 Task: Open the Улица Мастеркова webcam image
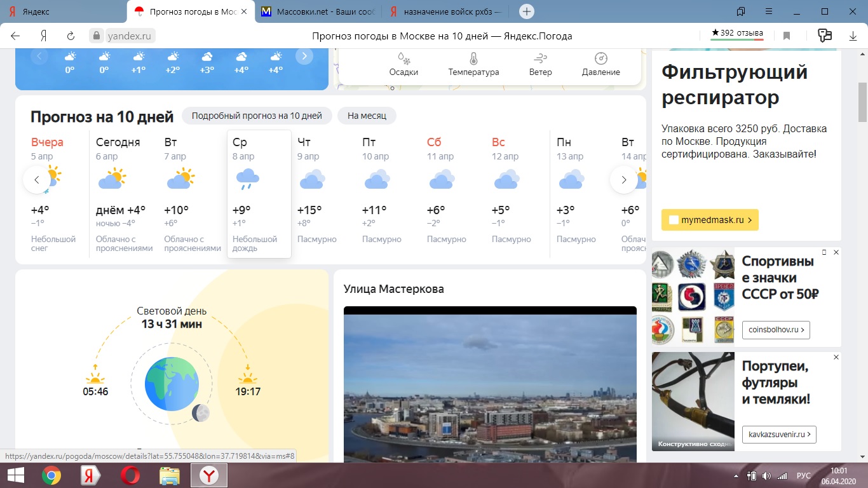[x=490, y=384]
